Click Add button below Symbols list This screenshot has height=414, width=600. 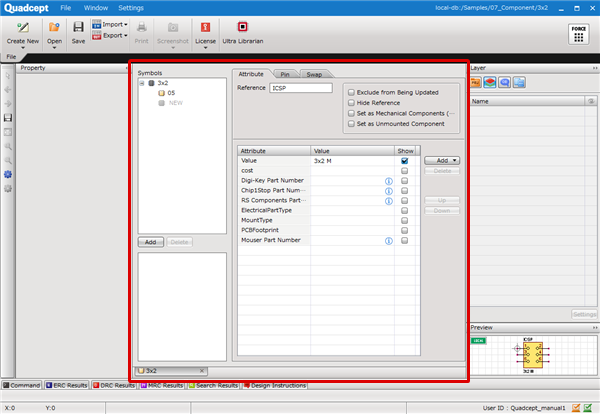pos(149,242)
